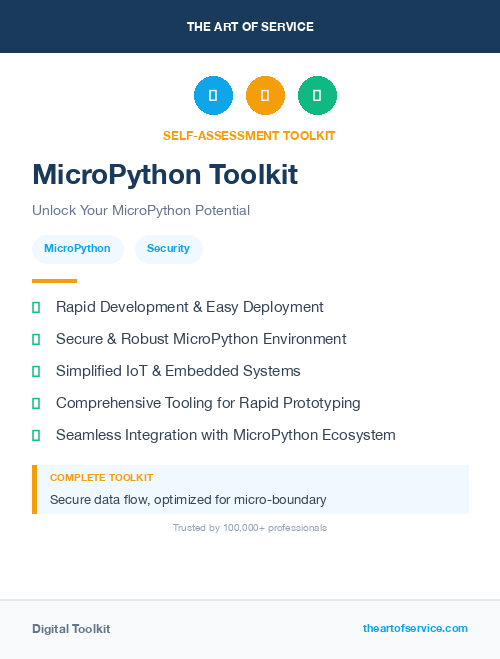The width and height of the screenshot is (500, 659).
Task: Click Rapid Development & Easy Deployment text
Action: point(189,307)
